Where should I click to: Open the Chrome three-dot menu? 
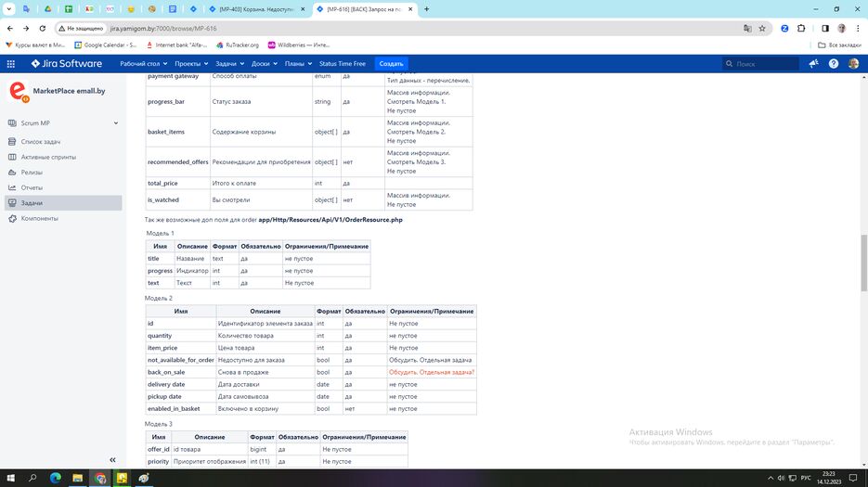(858, 28)
